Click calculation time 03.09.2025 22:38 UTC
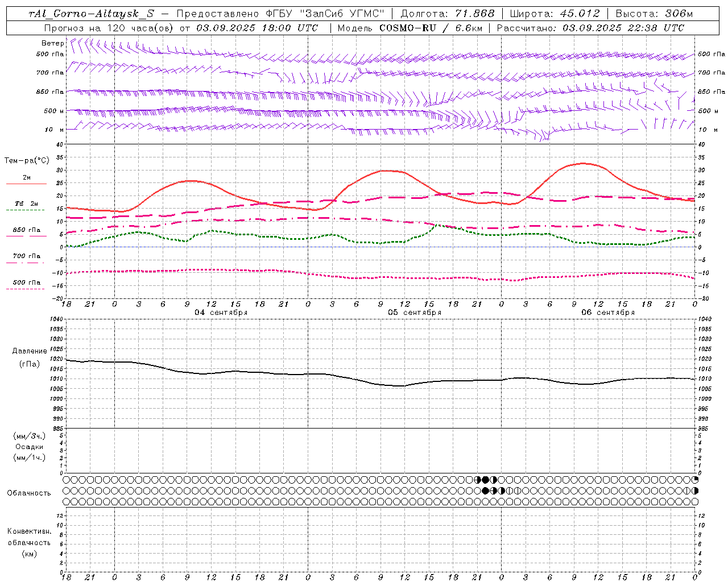 click(x=623, y=28)
